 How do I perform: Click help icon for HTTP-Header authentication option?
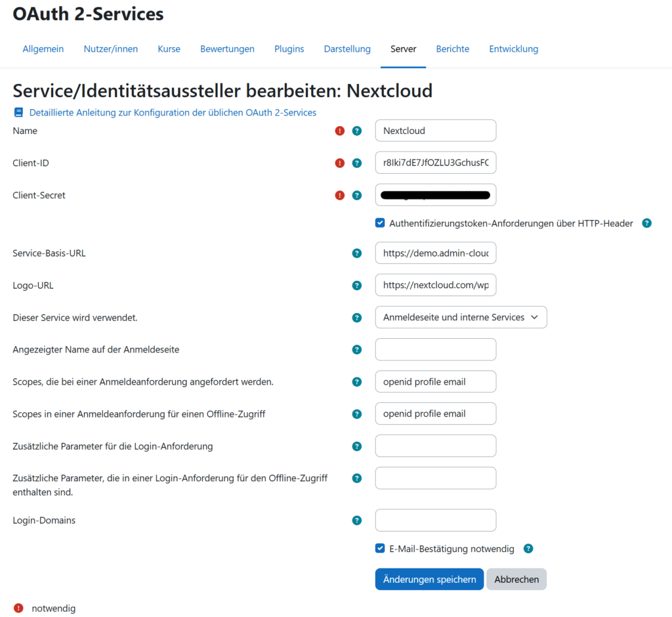(646, 223)
